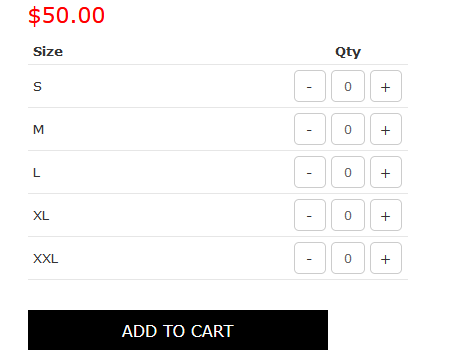Select the XXL quantity field
Viewport: 449px width, 360px height.
click(x=348, y=258)
